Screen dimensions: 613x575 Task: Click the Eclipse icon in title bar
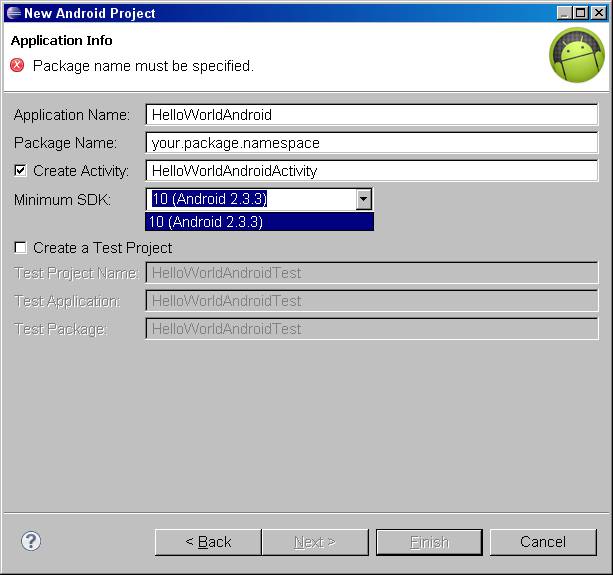(x=14, y=13)
